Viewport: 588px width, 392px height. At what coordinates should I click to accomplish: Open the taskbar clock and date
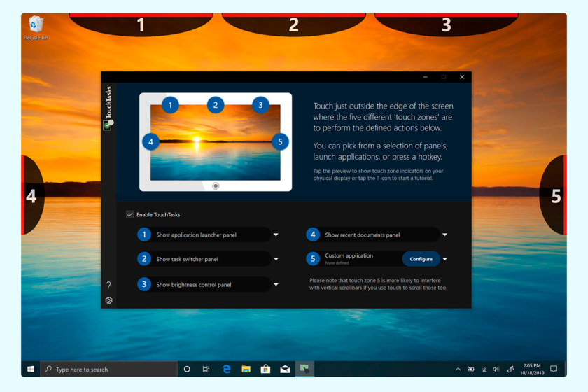point(532,370)
